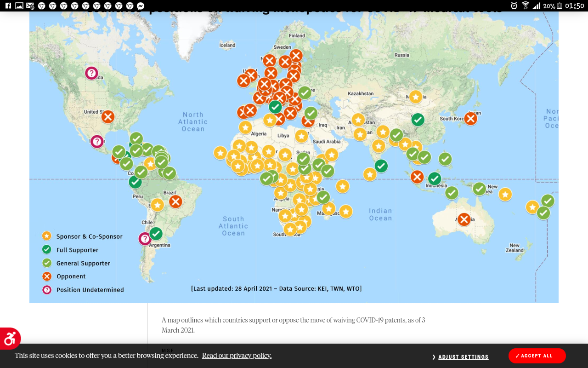Expand Adjust Settings for cookies

pos(460,357)
